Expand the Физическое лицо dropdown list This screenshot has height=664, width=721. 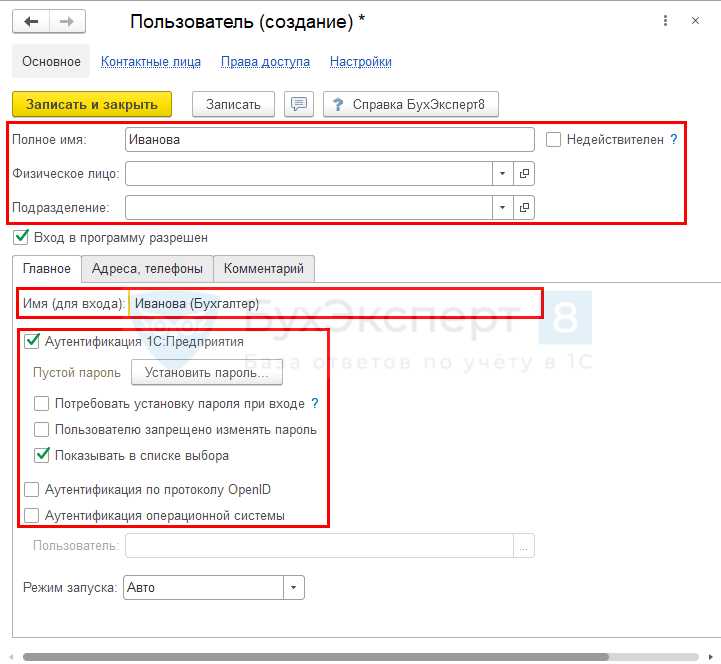click(503, 173)
